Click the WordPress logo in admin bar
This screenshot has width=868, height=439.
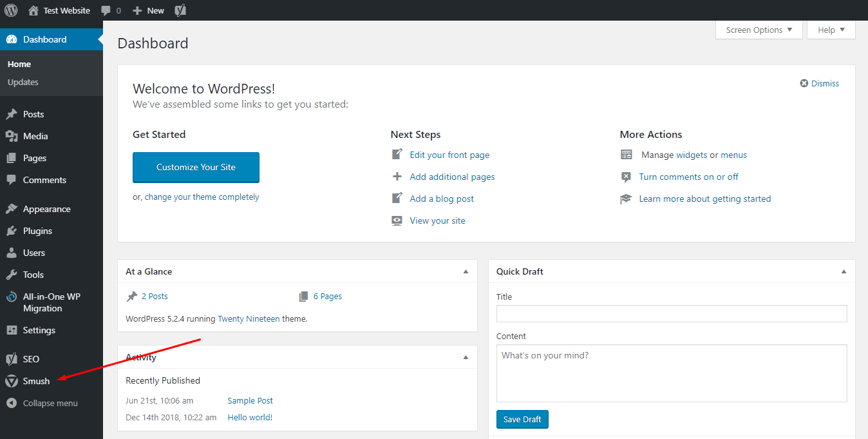click(11, 10)
